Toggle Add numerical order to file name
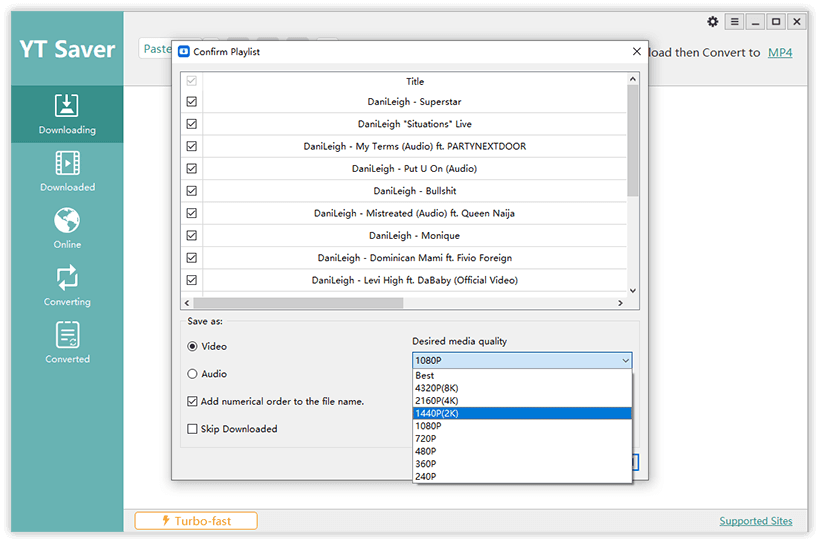 tap(192, 401)
